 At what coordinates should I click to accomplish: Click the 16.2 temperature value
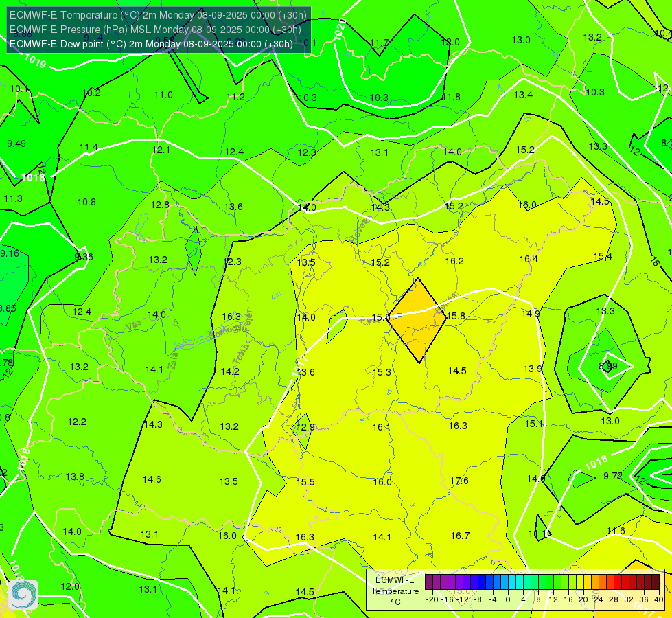(x=454, y=261)
